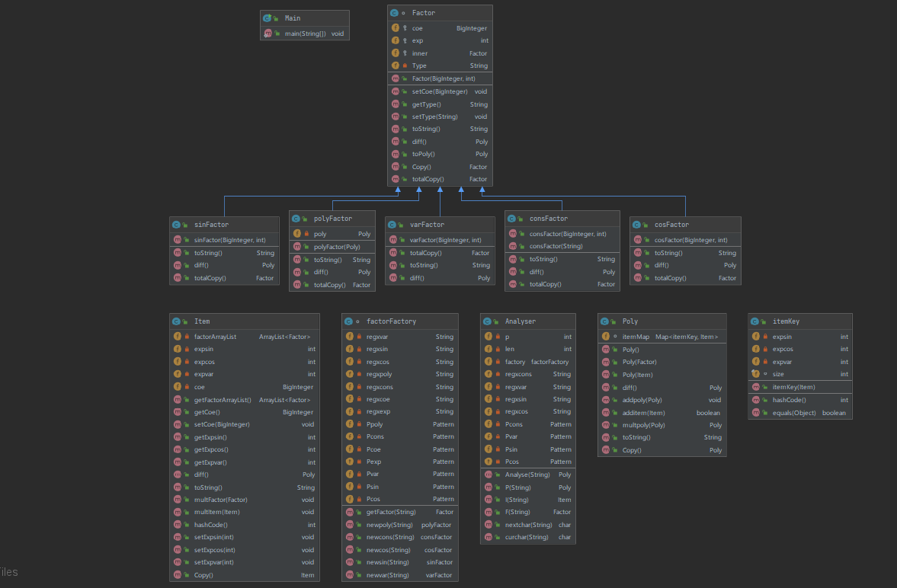Select the exp field in Factor
Image resolution: width=897 pixels, height=588 pixels.
(x=439, y=40)
